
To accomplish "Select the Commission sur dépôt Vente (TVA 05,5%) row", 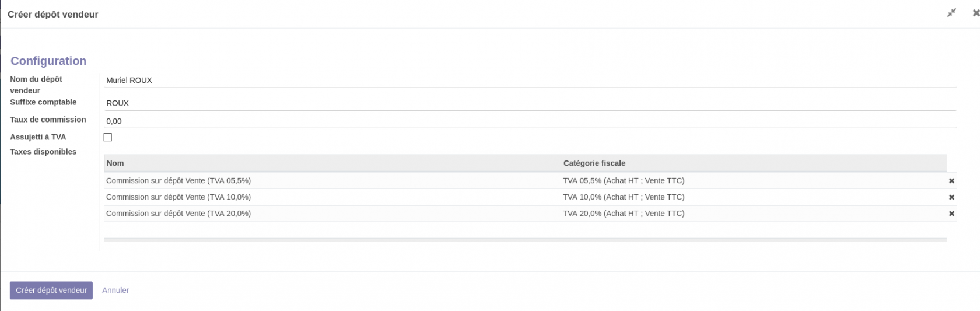I will [178, 181].
